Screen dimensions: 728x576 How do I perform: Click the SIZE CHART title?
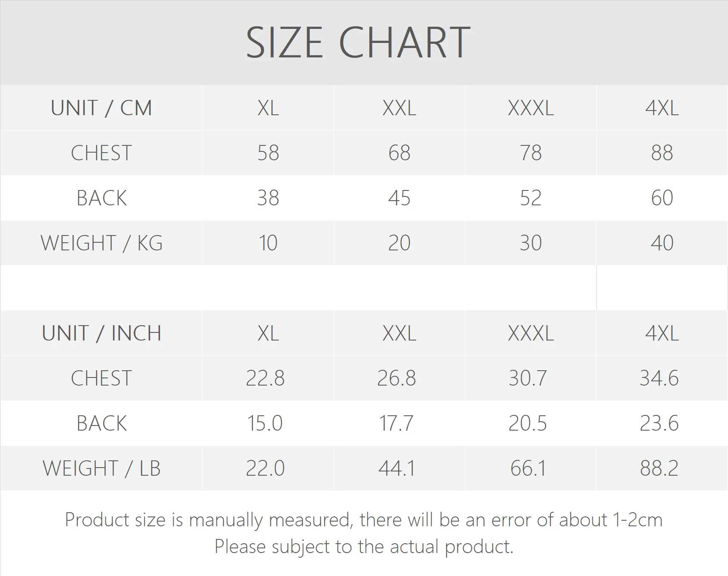[x=358, y=43]
